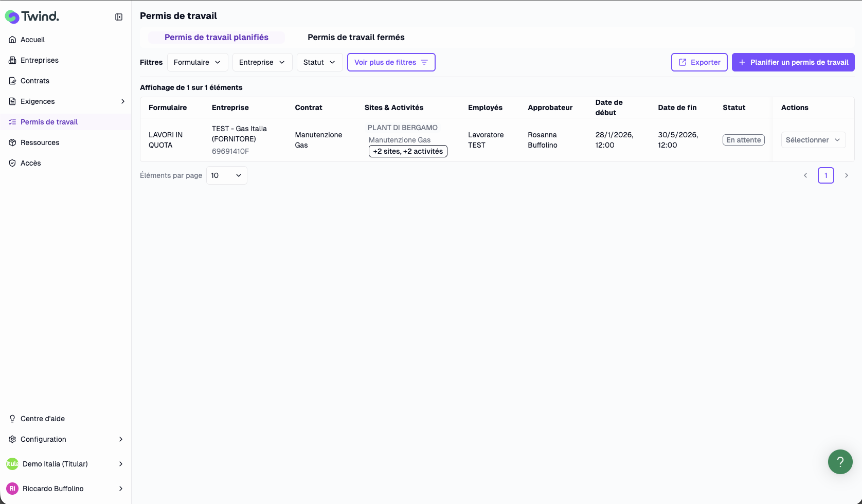Open the green help bubble icon

(x=840, y=461)
